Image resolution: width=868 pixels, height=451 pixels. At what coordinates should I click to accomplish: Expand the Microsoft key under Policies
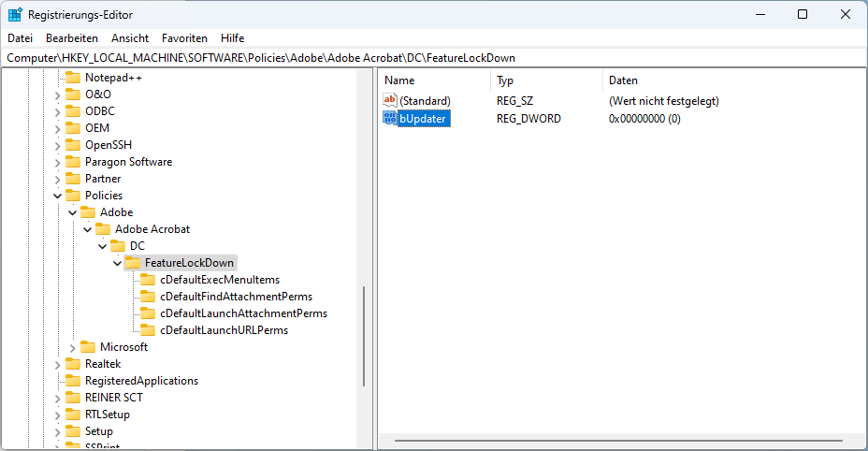click(73, 347)
